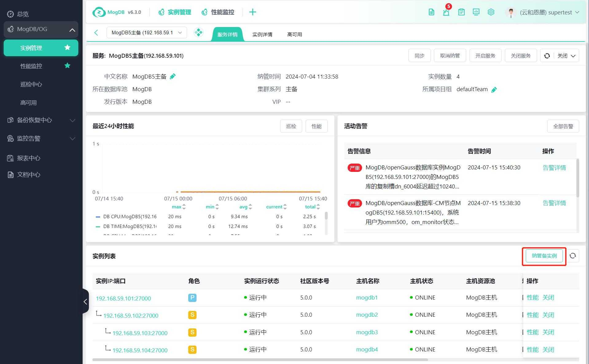The image size is (589, 364).
Task: Switch to 服务详情 tab
Action: tap(227, 34)
